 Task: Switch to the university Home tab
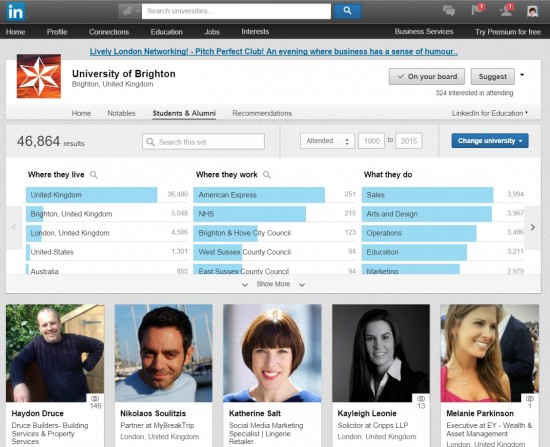point(81,113)
